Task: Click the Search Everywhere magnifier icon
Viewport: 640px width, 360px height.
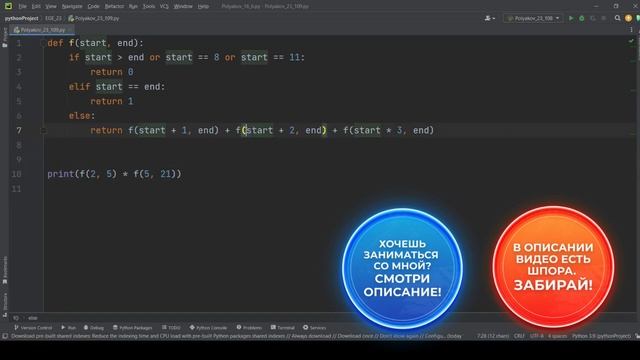Action: pos(618,18)
